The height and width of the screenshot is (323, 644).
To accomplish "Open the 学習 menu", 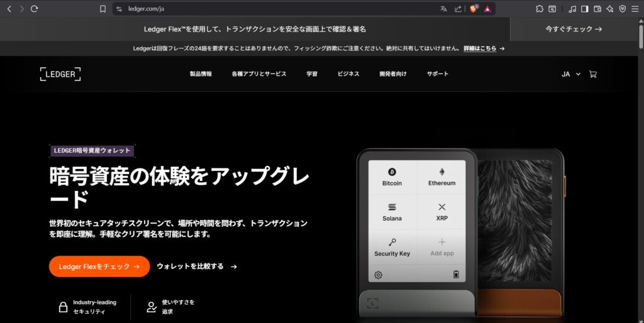I will pyautogui.click(x=312, y=74).
